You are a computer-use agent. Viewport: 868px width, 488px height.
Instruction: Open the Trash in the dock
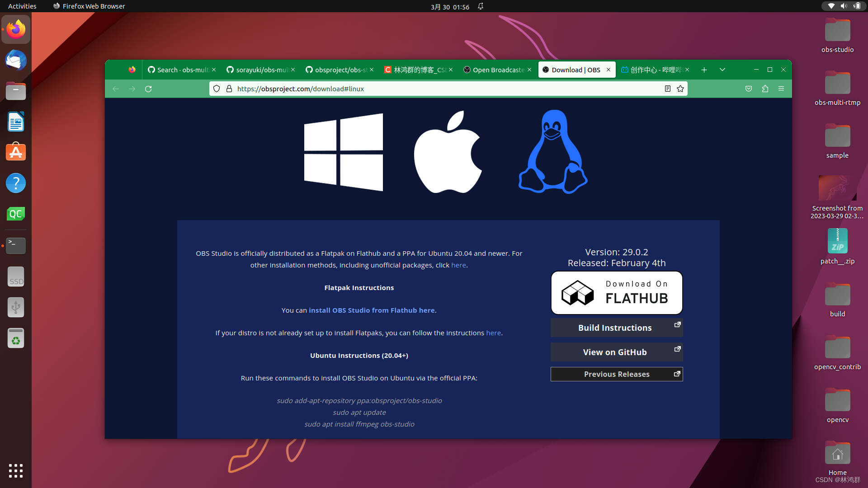[x=16, y=338]
